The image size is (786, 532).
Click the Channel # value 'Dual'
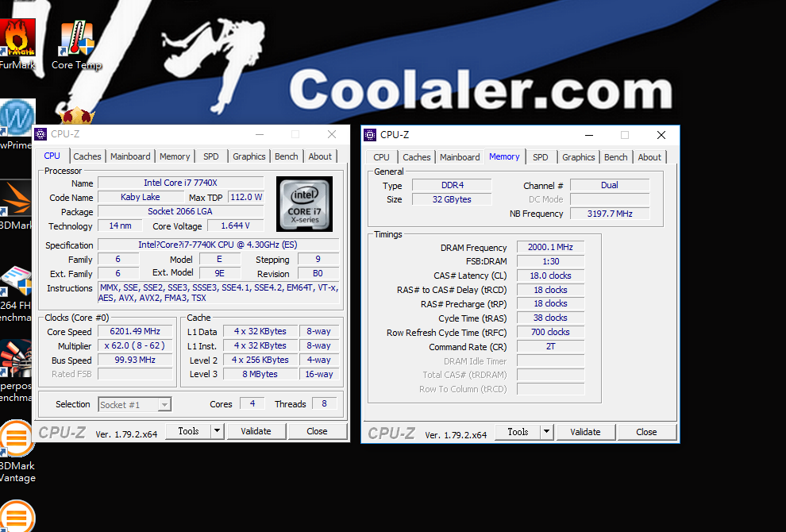[610, 186]
